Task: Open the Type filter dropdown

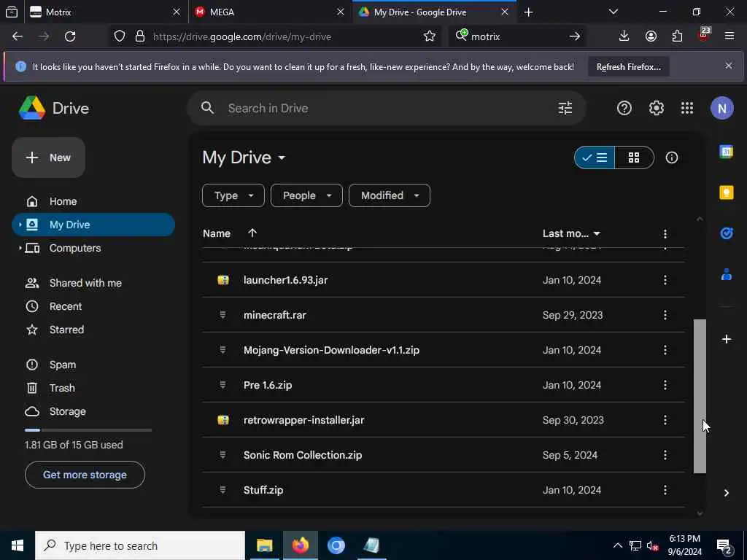Action: (233, 195)
